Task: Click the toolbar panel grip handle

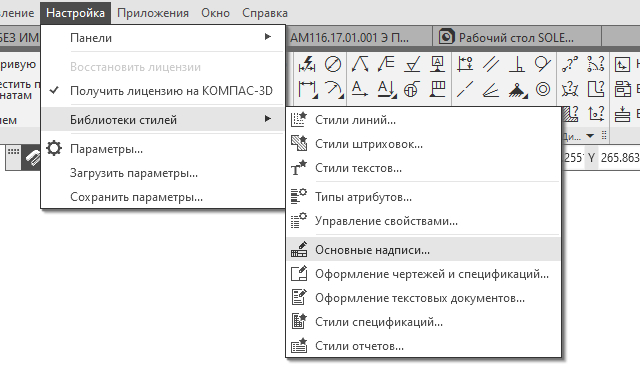Action: (604, 135)
